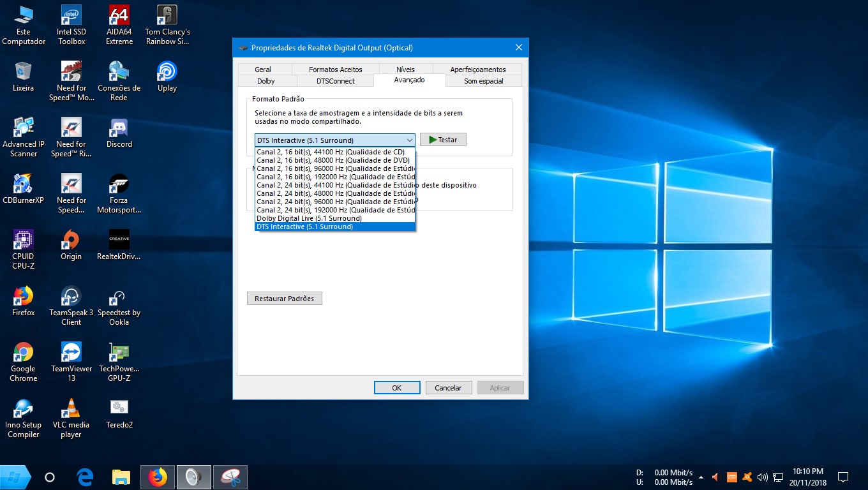Show hidden system tray icons
This screenshot has height=490, width=868.
coord(701,477)
